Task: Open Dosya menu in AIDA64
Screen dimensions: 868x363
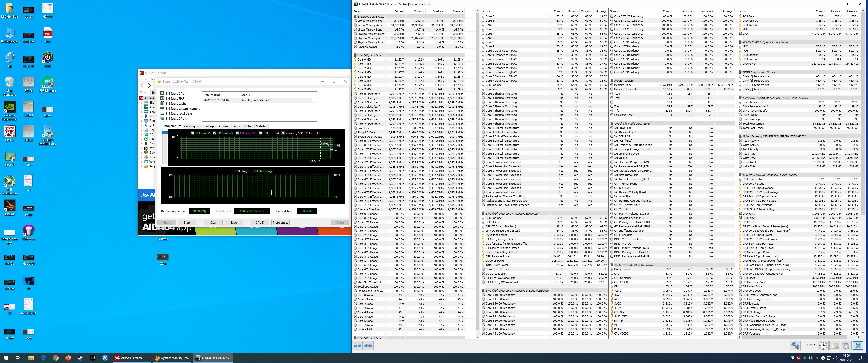Action: [x=143, y=79]
